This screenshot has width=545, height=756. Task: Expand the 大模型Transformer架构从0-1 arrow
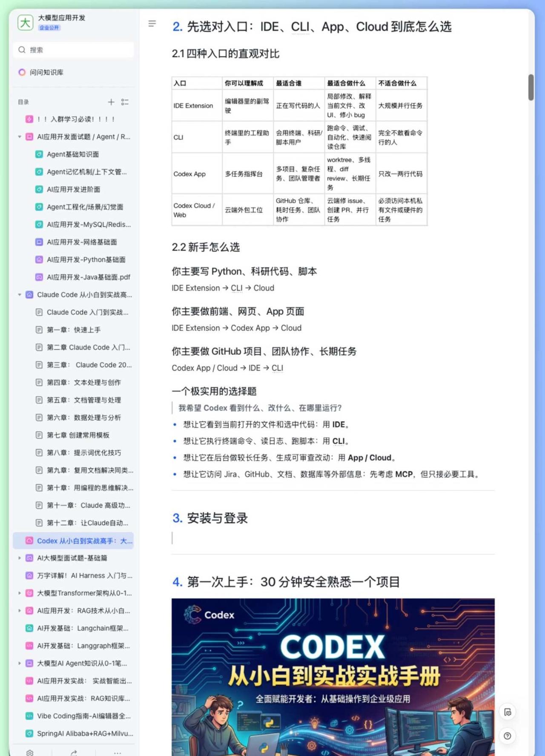(x=20, y=593)
